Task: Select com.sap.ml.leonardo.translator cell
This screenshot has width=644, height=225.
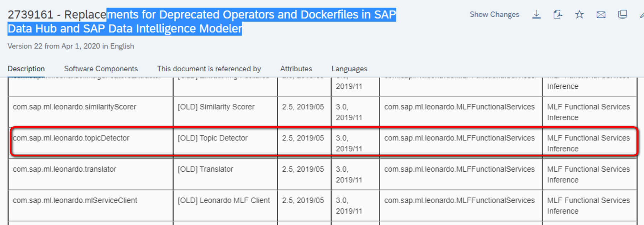Action: click(x=91, y=174)
